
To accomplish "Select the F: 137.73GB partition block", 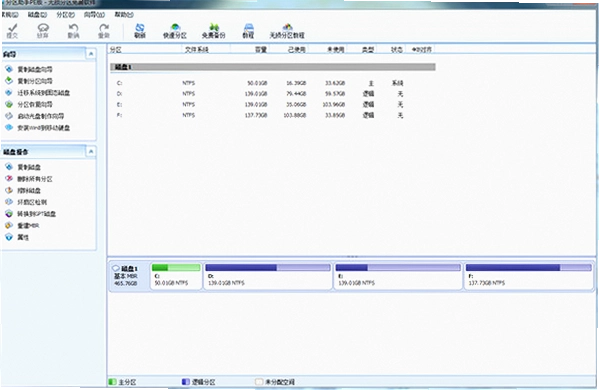I will (528, 276).
